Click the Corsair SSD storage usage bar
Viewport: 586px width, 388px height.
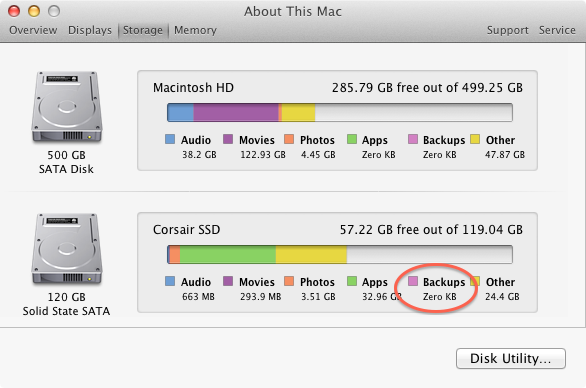pyautogui.click(x=340, y=255)
